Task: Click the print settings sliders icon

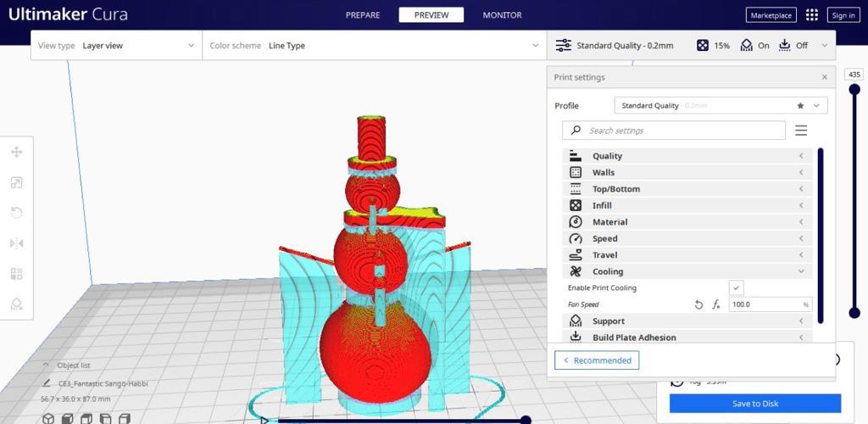Action: pos(564,46)
